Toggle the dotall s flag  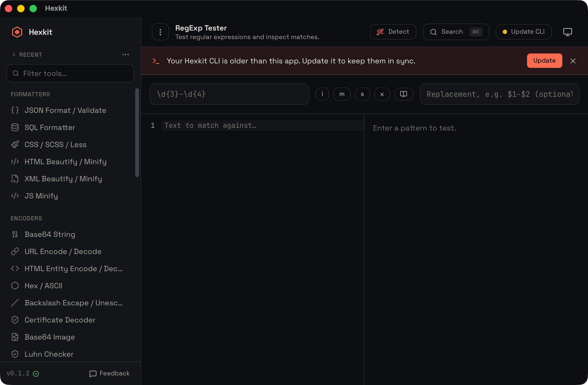pyautogui.click(x=362, y=94)
